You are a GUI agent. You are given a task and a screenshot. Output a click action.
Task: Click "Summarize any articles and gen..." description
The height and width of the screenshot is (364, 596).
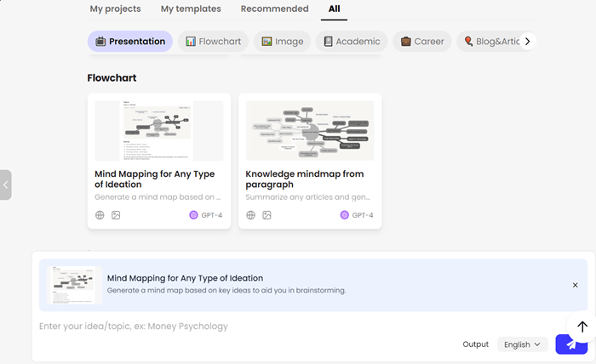click(x=308, y=197)
